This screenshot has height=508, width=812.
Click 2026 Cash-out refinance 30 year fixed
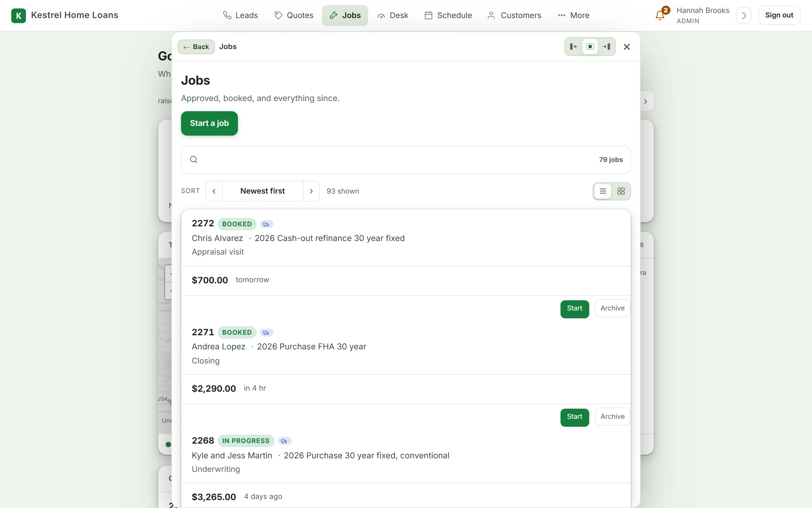(x=330, y=238)
